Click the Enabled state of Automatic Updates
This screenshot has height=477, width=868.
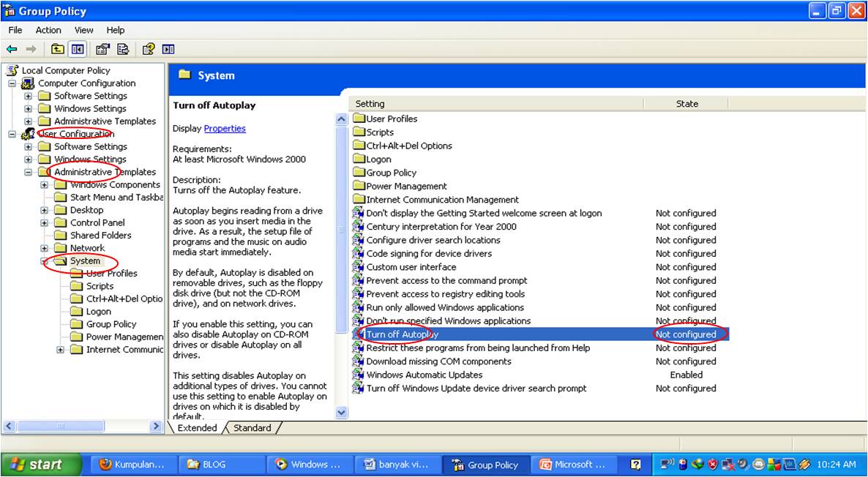click(x=686, y=375)
